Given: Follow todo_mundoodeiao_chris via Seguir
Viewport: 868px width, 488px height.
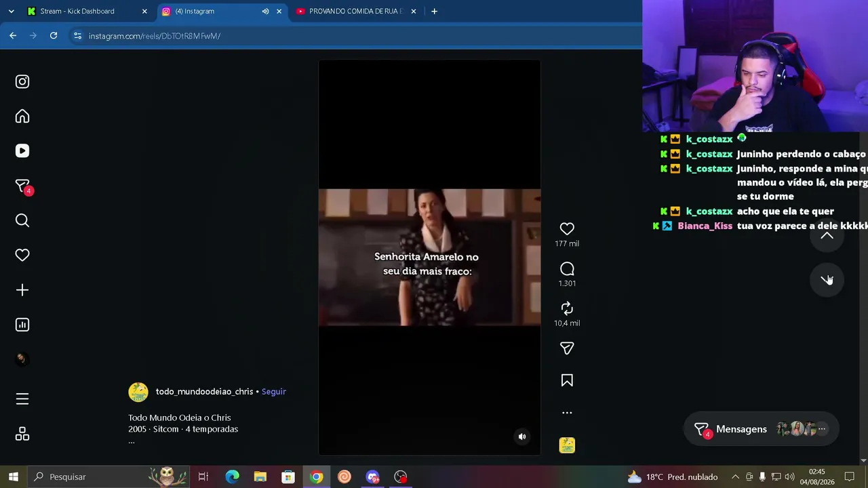Looking at the screenshot, I should pos(274,392).
